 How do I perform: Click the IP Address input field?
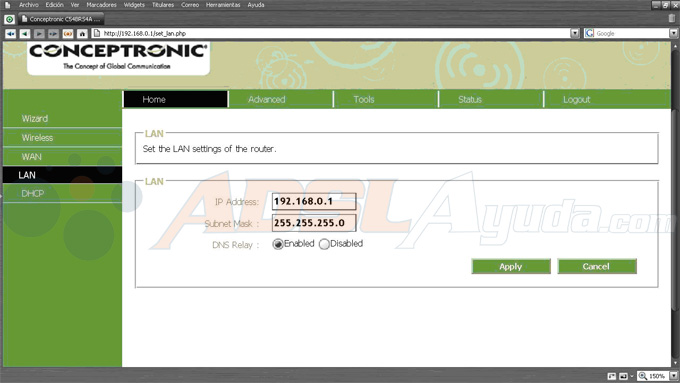pyautogui.click(x=314, y=201)
